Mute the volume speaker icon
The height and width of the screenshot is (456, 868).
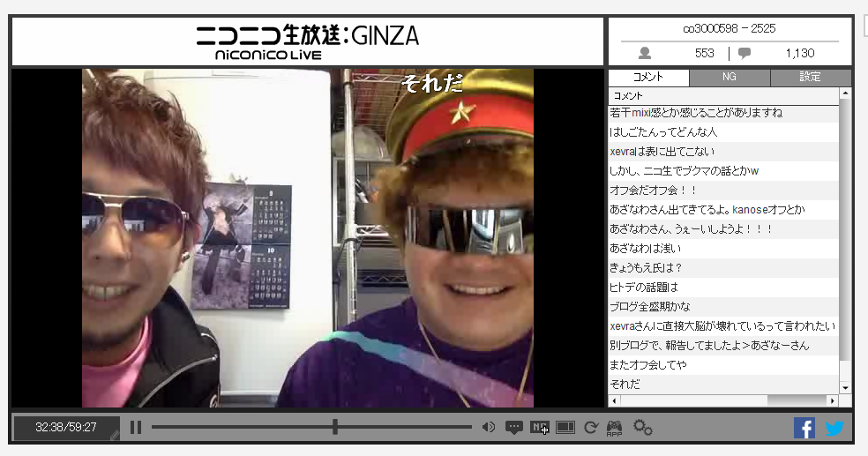pyautogui.click(x=489, y=427)
